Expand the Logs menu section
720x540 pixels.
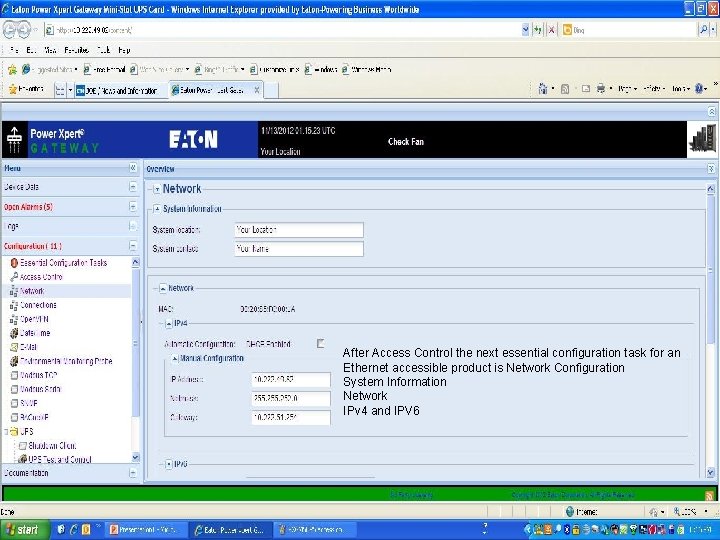point(133,226)
